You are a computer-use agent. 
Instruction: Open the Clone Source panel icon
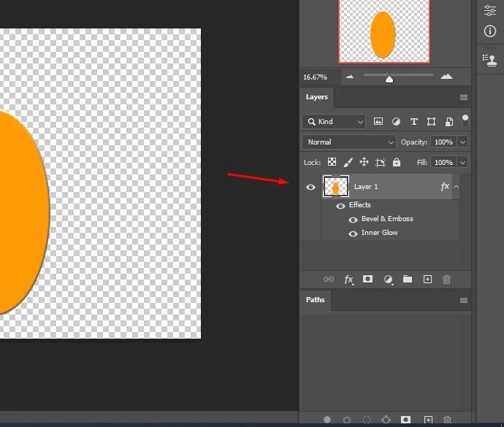[x=490, y=60]
